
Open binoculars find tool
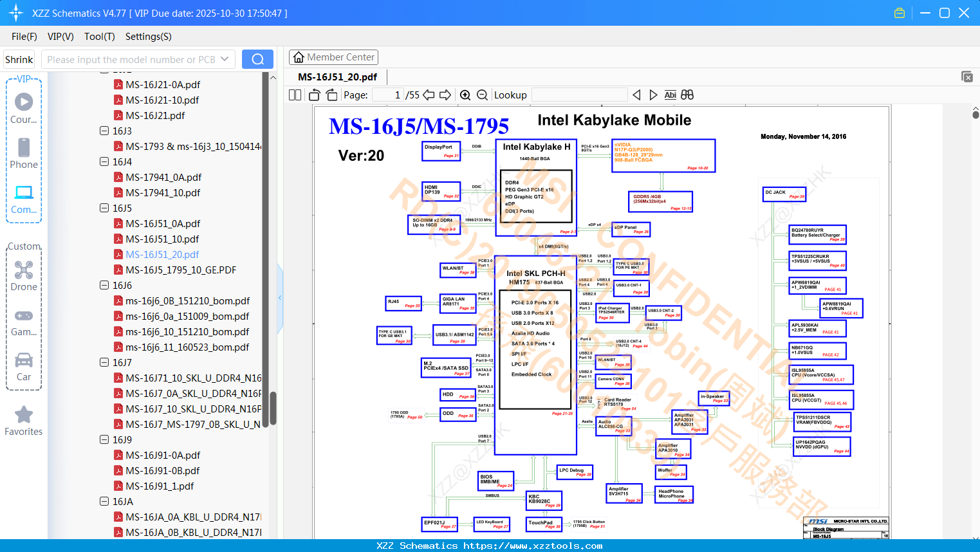[x=687, y=95]
